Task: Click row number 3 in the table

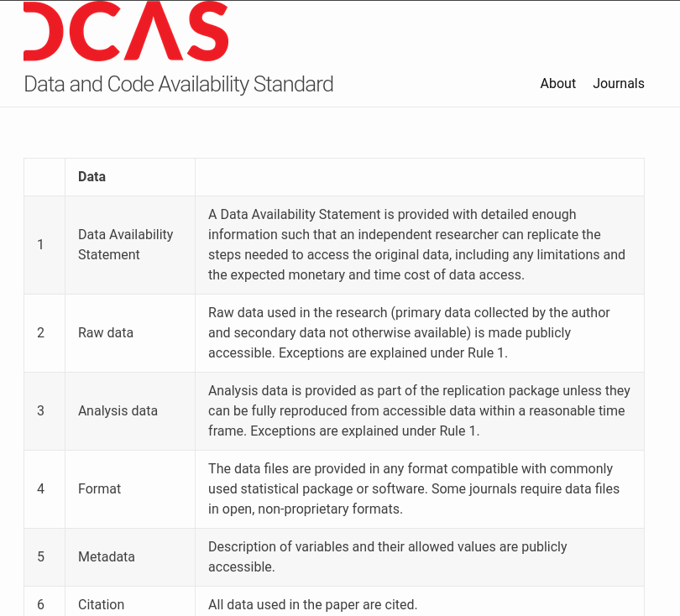Action: 40,410
